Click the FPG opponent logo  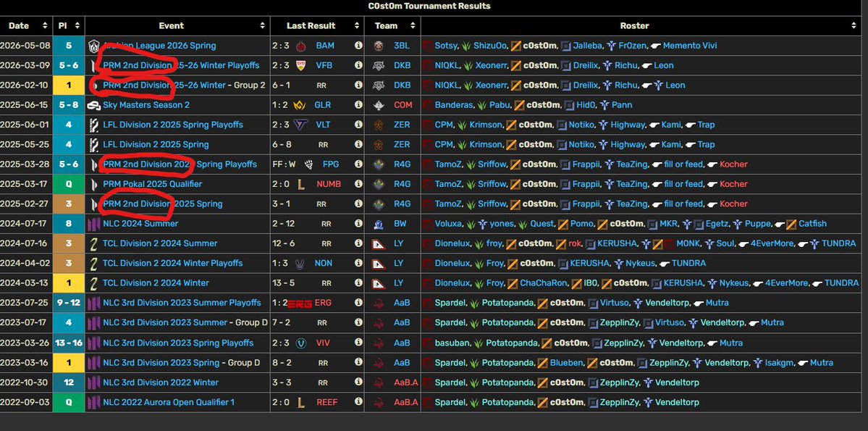point(310,164)
